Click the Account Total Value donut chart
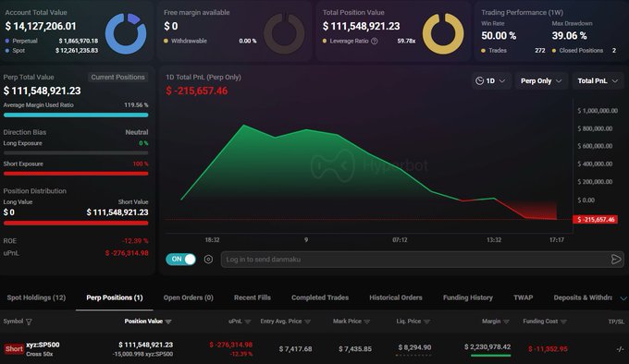Screen dimensions: 629x364 tap(126, 33)
